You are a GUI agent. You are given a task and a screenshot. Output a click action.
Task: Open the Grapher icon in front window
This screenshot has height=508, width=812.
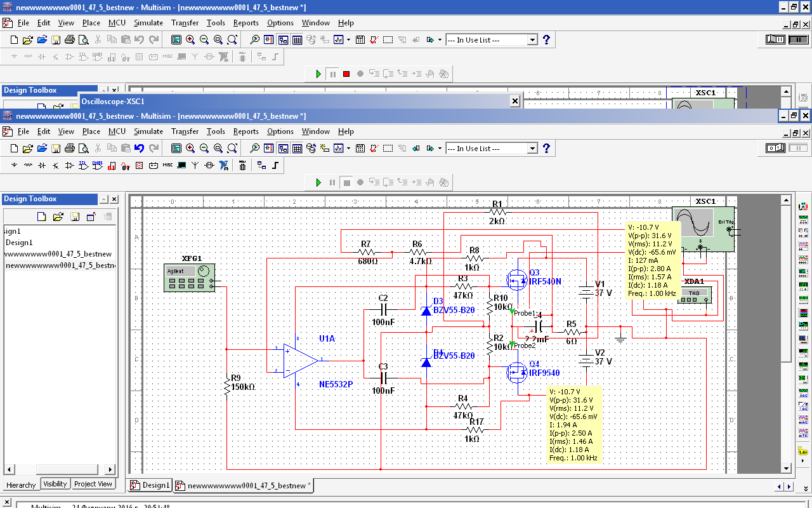tap(339, 149)
